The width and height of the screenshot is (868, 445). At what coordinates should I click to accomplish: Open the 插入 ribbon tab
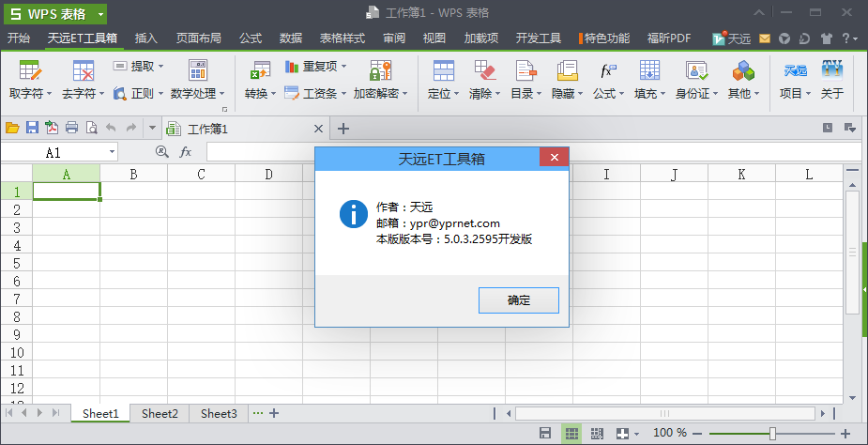click(146, 38)
